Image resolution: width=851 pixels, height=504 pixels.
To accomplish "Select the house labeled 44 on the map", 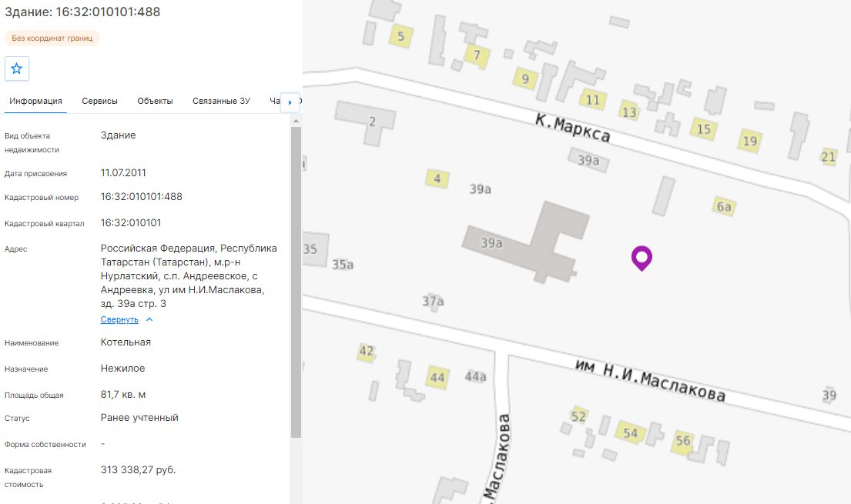I will 437,377.
